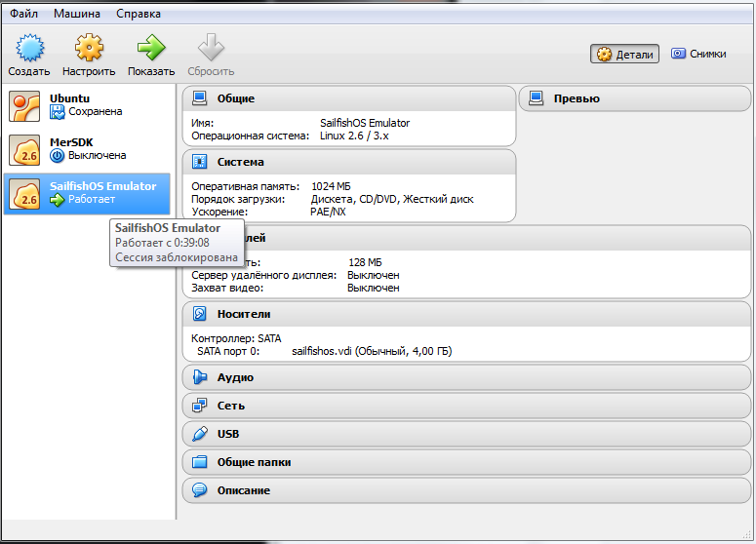Viewport: 756px width, 544px height.
Task: Click the boot order Дискета, CD/DVD text
Action: 392,199
